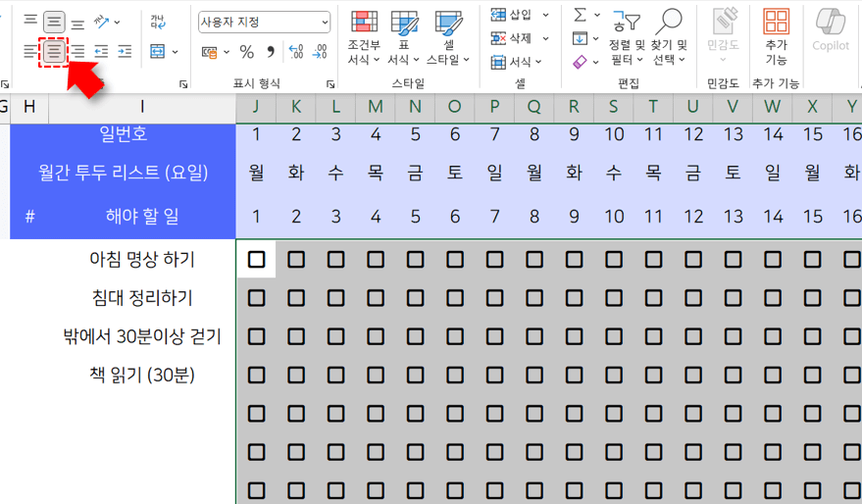Image resolution: width=862 pixels, height=504 pixels.
Task: Apply comma style
Action: [x=271, y=52]
